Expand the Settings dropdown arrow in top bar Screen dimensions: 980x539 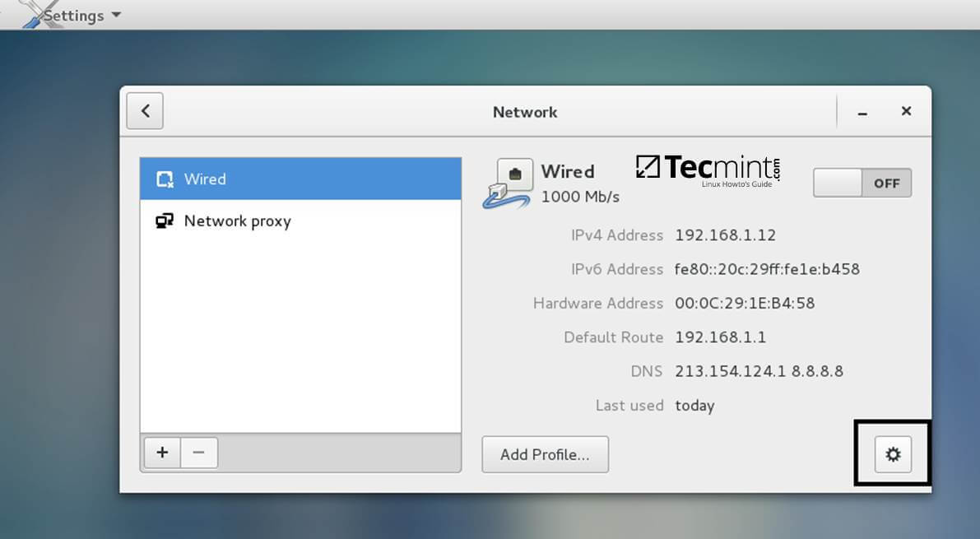tap(115, 15)
